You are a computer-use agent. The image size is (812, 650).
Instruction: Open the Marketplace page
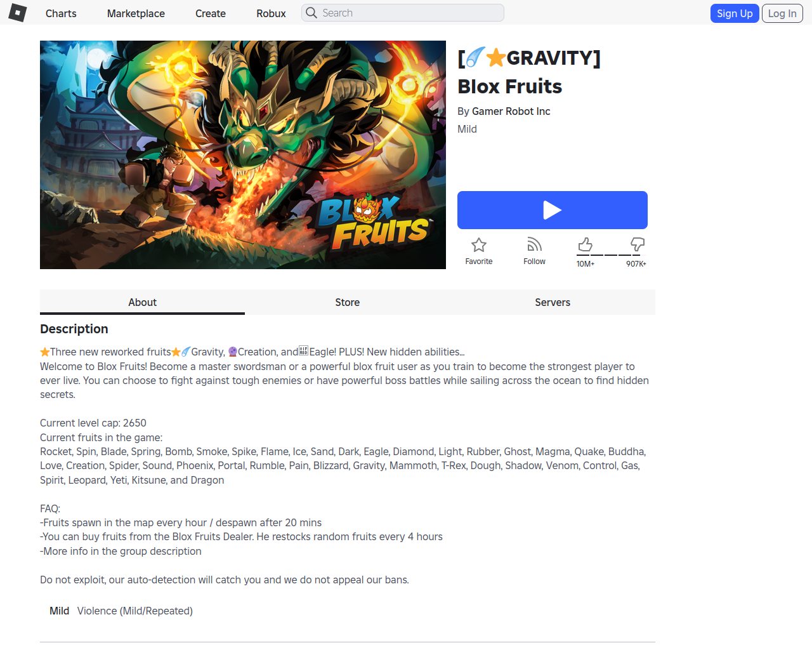pos(136,13)
